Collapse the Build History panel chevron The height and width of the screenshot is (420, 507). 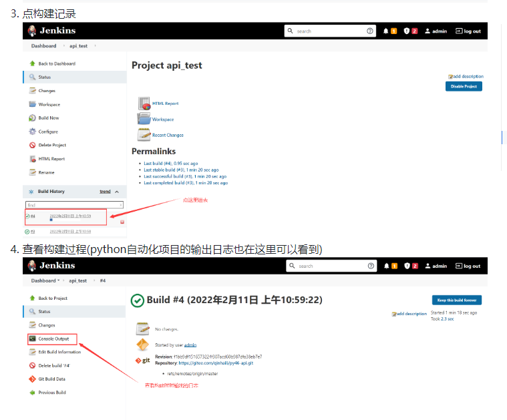(117, 192)
